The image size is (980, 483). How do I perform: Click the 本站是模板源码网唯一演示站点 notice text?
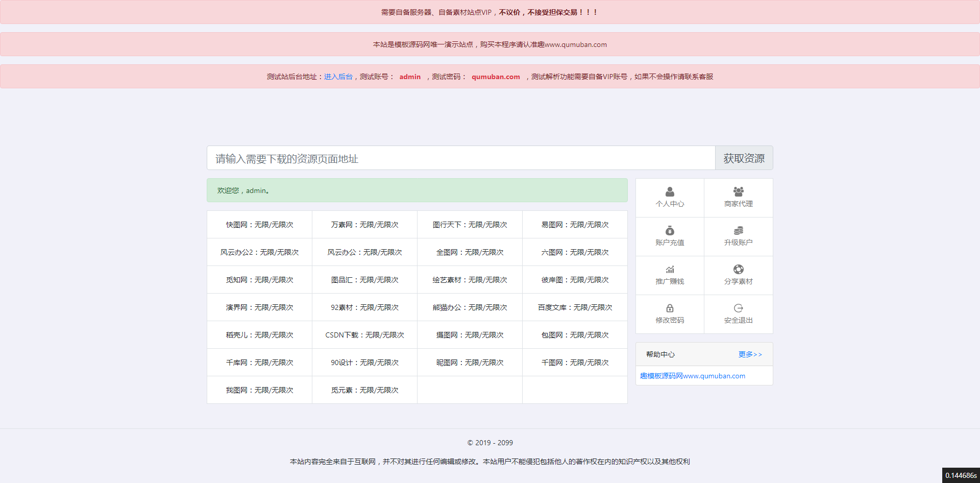point(490,44)
